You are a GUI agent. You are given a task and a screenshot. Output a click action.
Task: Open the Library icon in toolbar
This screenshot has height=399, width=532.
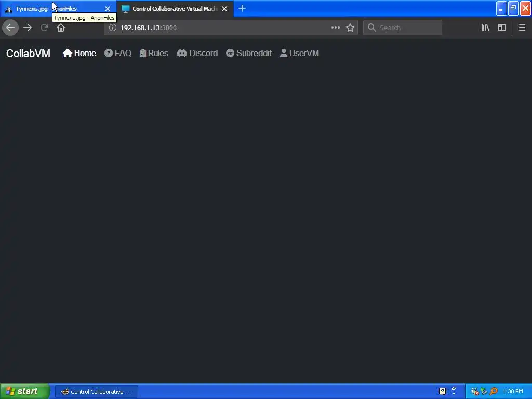pyautogui.click(x=485, y=28)
